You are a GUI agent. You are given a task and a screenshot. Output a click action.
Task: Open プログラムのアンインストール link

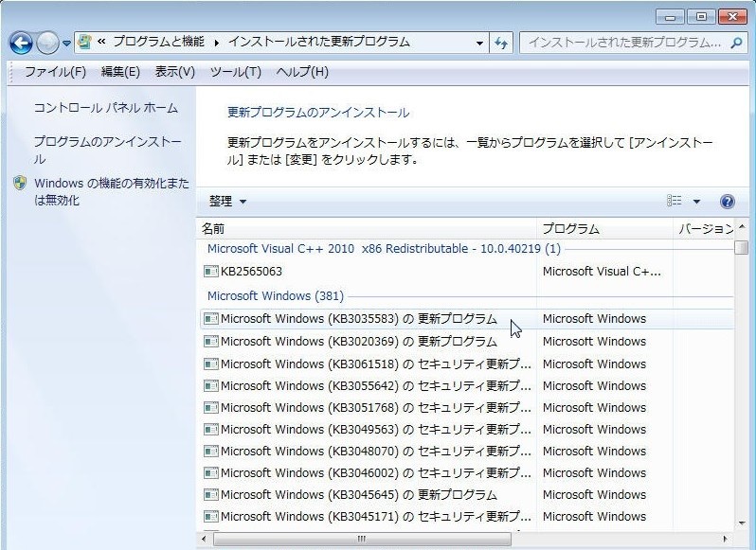click(107, 150)
